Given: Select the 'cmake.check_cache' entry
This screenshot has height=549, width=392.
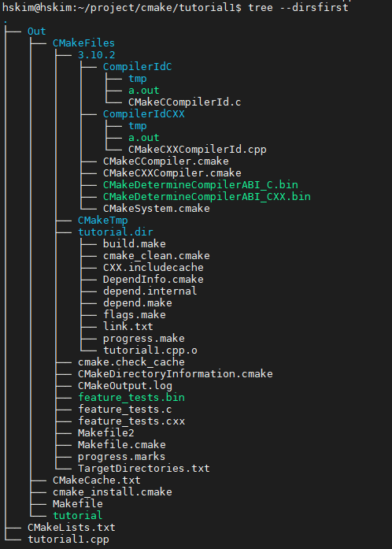Looking at the screenshot, I should click(131, 362).
